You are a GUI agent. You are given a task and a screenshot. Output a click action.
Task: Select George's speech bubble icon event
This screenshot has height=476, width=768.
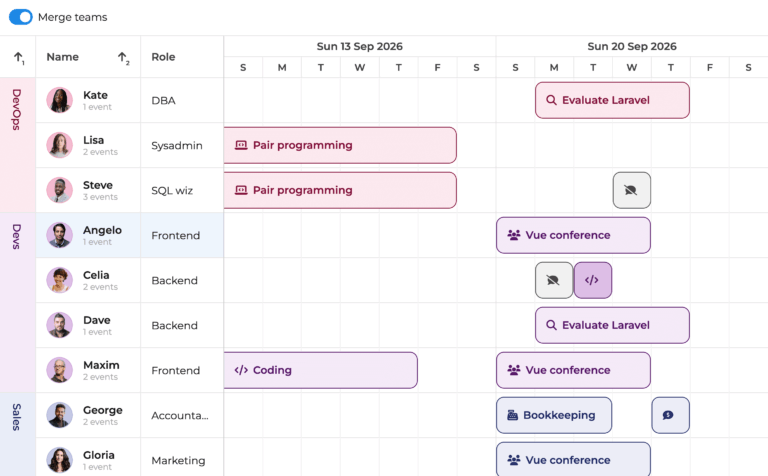tap(669, 415)
